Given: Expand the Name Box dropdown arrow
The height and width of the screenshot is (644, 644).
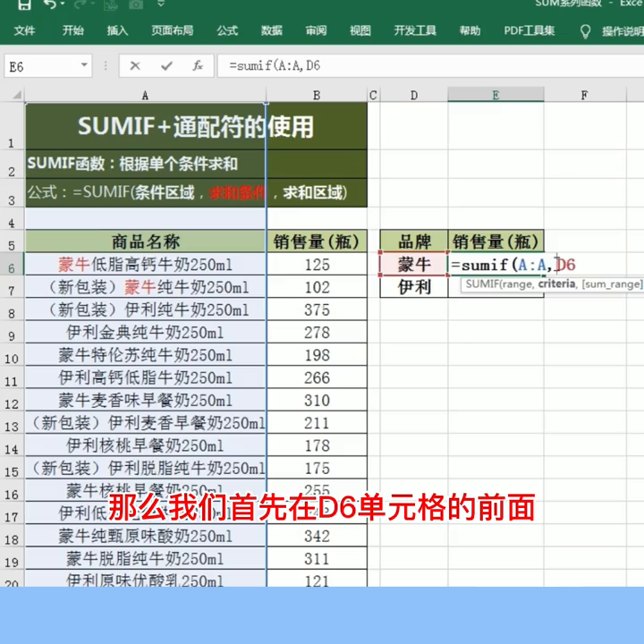Looking at the screenshot, I should point(84,65).
